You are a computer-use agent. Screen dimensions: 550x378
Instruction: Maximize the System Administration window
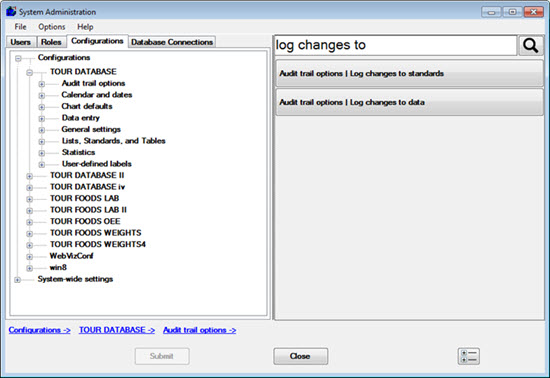click(512, 12)
